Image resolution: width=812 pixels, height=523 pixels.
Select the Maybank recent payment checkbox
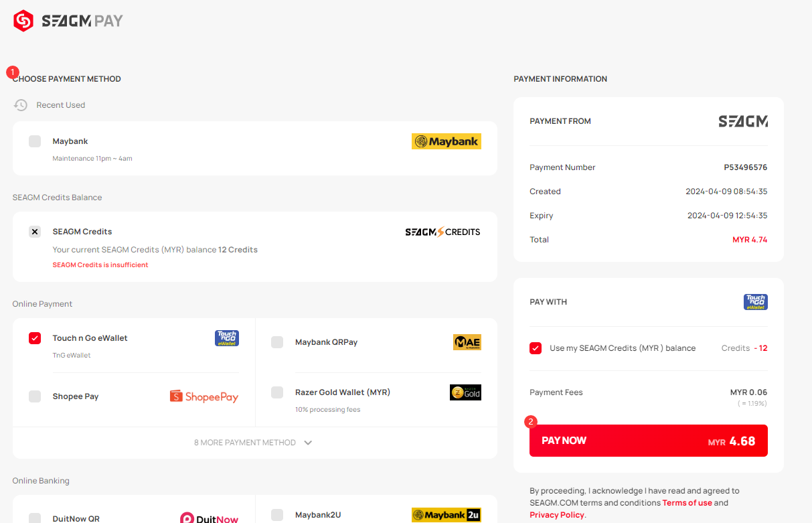[x=35, y=141]
